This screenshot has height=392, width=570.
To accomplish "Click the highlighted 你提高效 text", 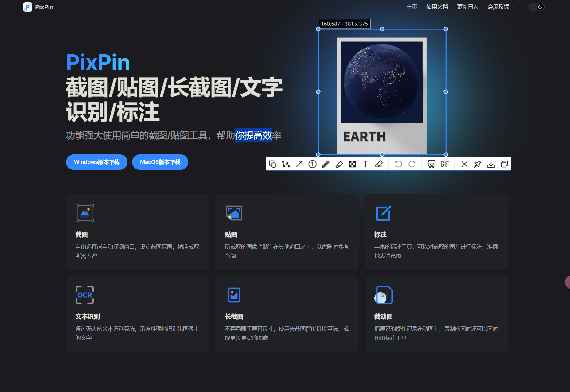I will click(254, 135).
